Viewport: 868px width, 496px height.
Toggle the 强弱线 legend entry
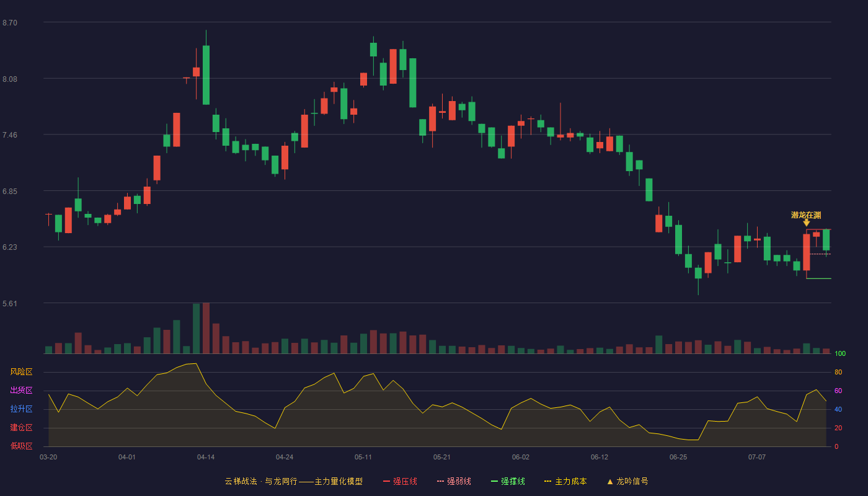coord(454,481)
